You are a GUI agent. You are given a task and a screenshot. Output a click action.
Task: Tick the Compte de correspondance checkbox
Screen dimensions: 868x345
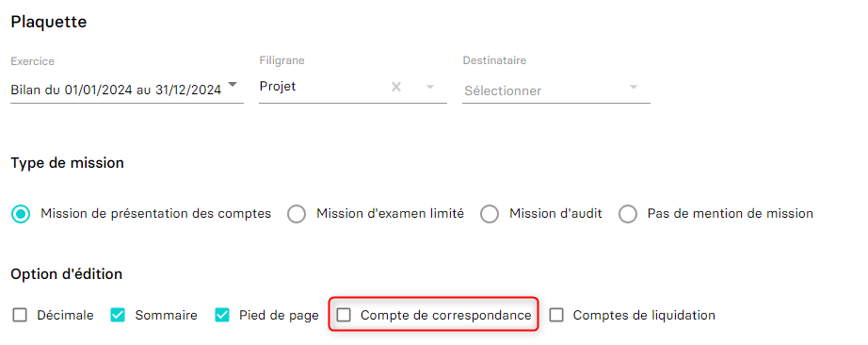coord(345,315)
